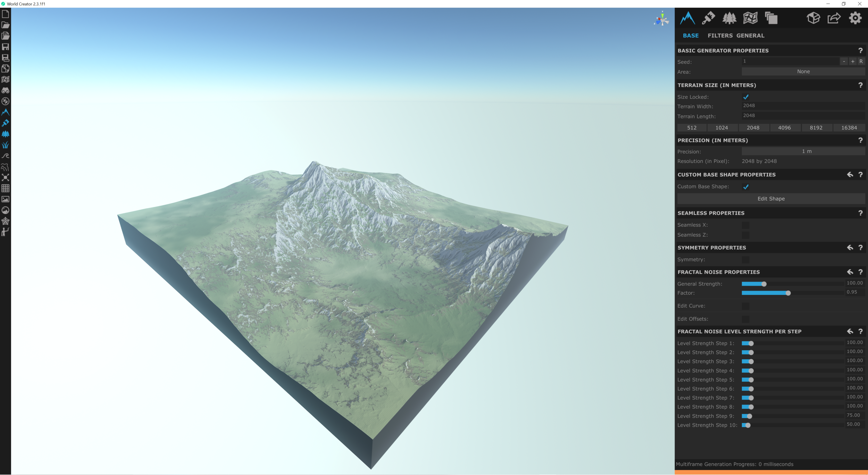868x475 pixels.
Task: Open the trees/objects panel icon
Action: [729, 18]
